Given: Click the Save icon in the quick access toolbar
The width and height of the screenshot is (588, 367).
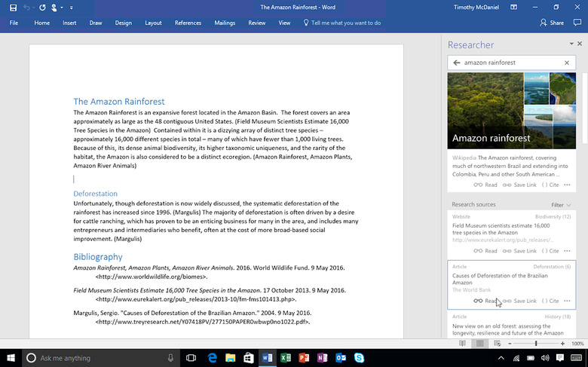Looking at the screenshot, I should tap(14, 8).
